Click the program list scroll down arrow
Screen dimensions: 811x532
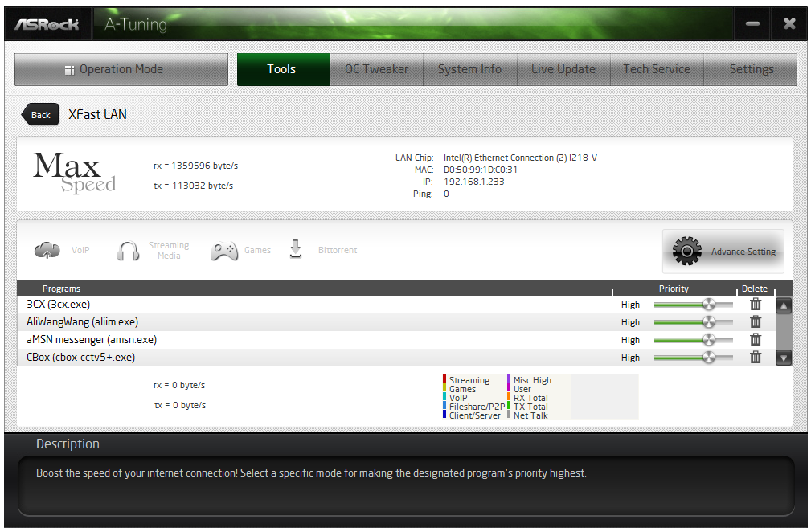coord(784,358)
